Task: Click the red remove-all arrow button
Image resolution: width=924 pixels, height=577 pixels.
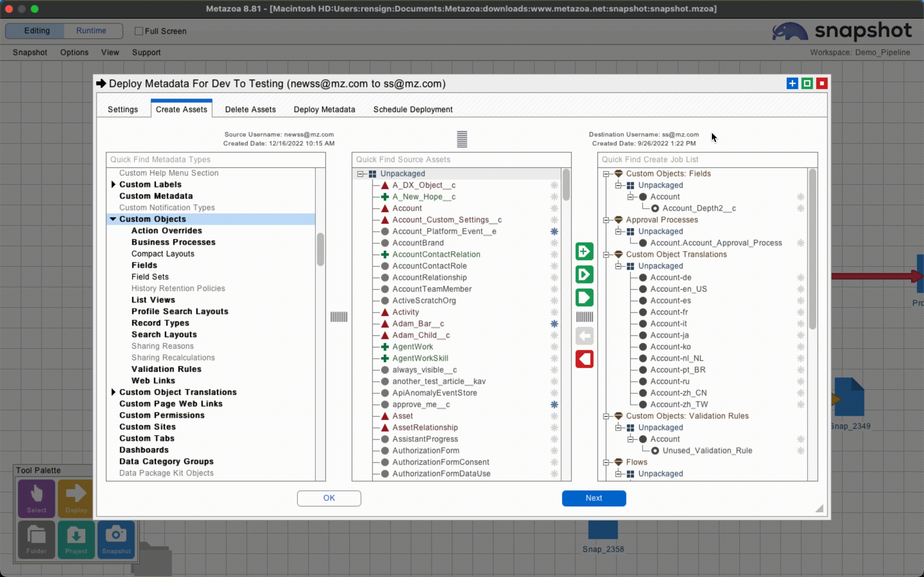Action: tap(584, 359)
